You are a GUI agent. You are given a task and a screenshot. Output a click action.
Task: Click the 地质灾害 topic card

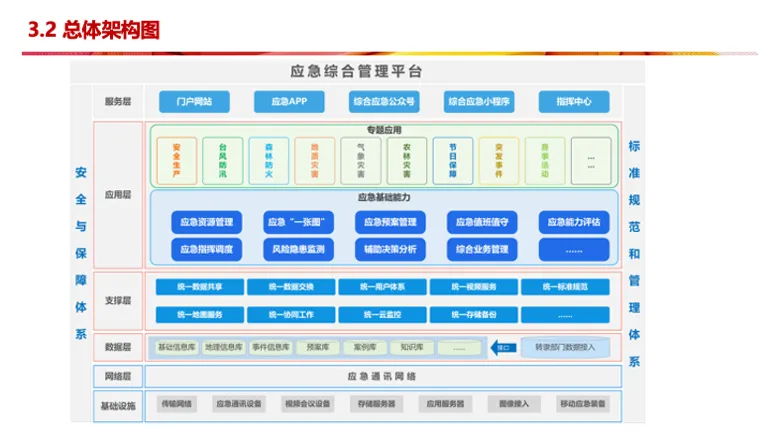tap(315, 161)
